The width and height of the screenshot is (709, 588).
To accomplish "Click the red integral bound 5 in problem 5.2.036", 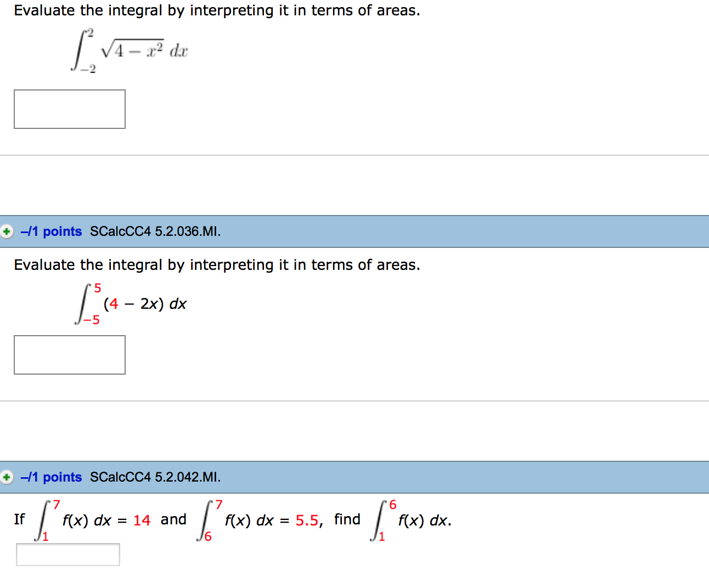I will click(x=98, y=287).
